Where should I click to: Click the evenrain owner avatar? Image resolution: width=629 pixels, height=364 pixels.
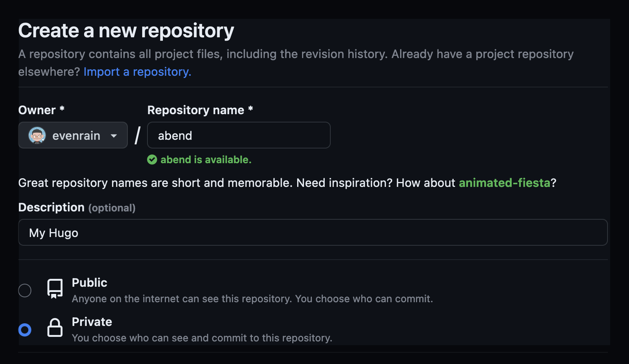click(x=37, y=136)
